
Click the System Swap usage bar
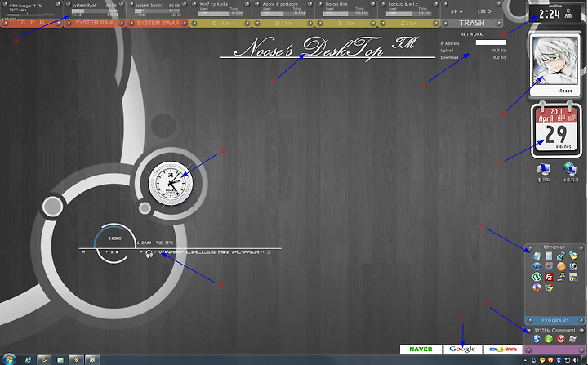(x=157, y=11)
